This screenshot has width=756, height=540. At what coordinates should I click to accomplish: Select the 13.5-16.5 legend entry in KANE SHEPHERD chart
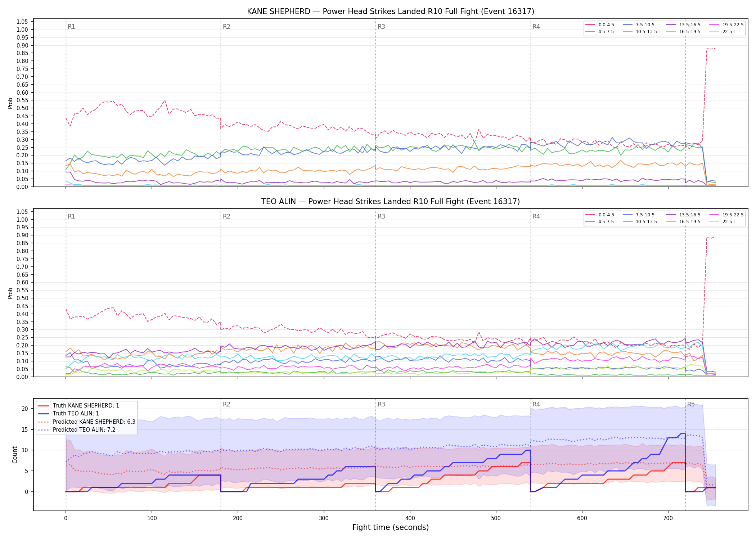(683, 25)
